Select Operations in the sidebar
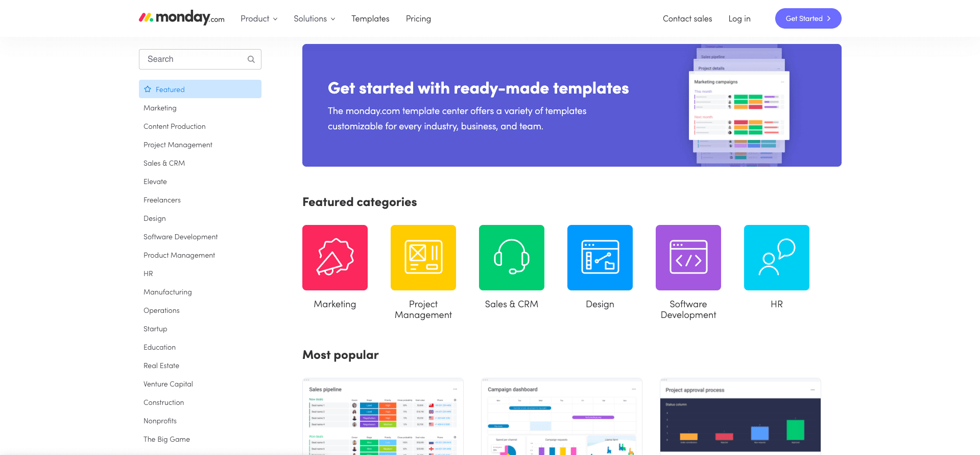This screenshot has height=455, width=980. pos(161,310)
